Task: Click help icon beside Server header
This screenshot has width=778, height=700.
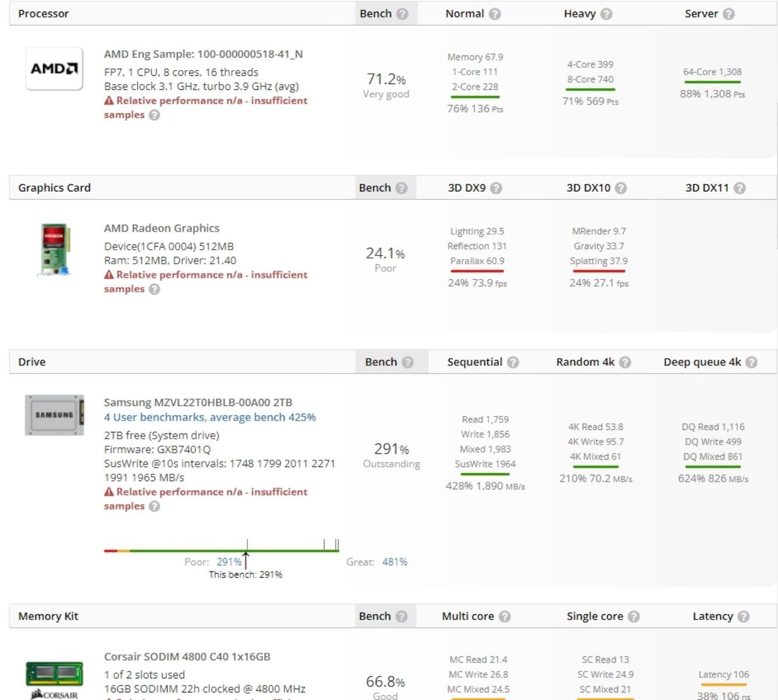Action: [728, 14]
